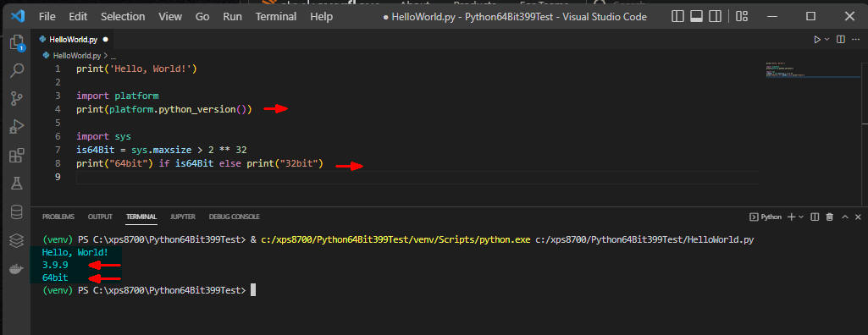
Task: Maximize the panel with up chevron
Action: pyautogui.click(x=845, y=217)
